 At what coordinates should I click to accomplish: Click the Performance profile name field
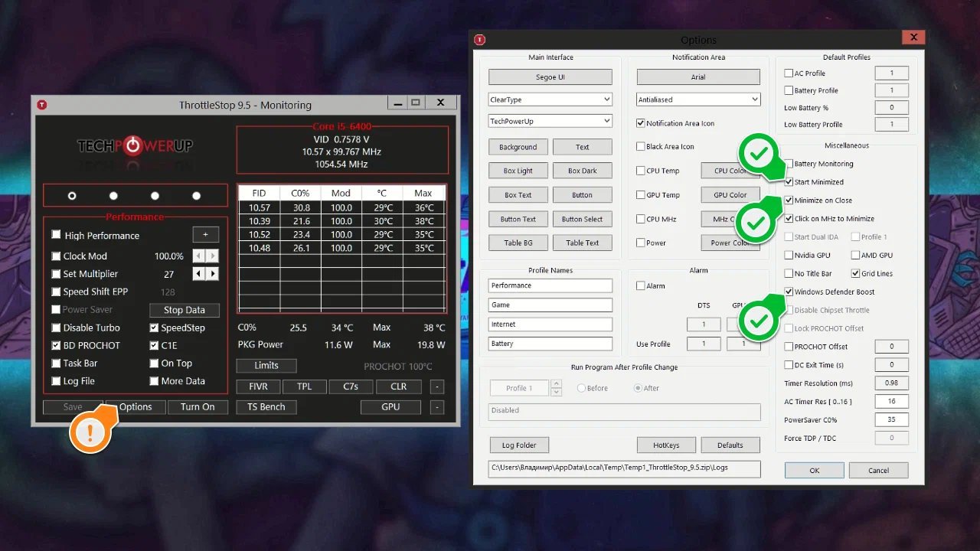[550, 285]
